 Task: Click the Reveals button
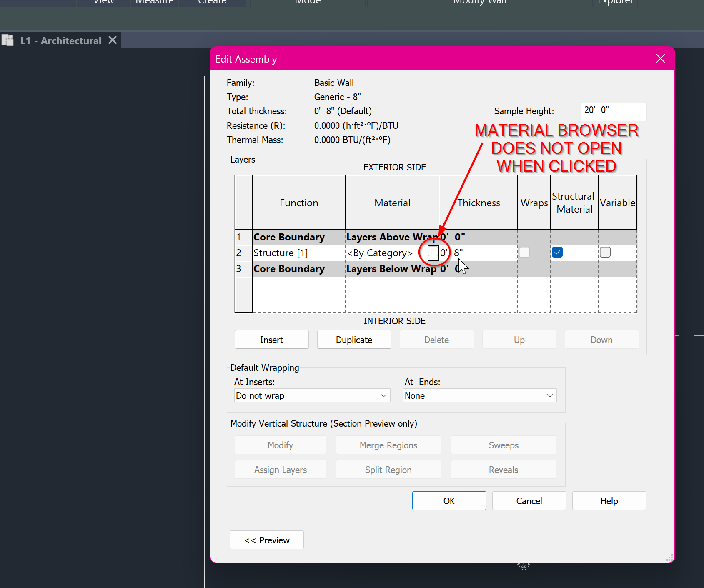[504, 470]
